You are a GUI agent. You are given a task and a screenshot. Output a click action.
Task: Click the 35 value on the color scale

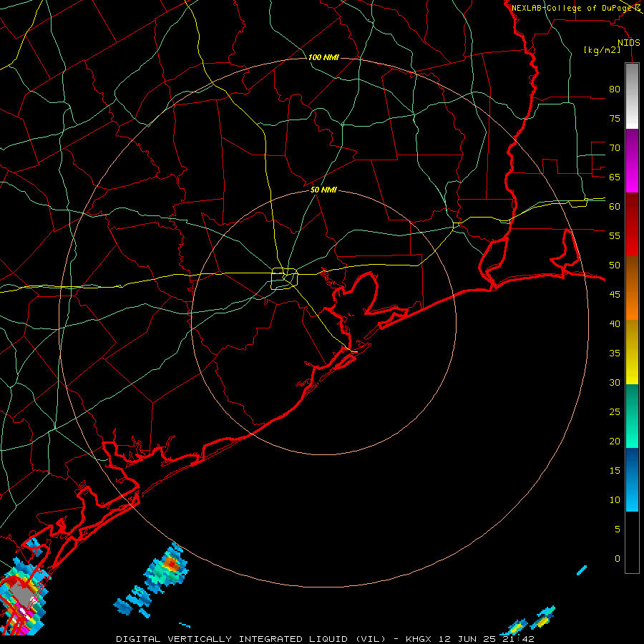(x=615, y=353)
